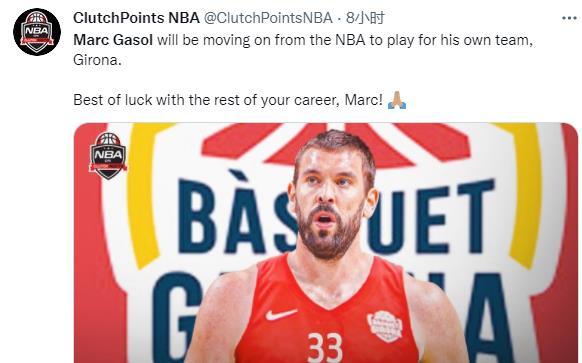Screen dimensions: 582x363
Task: Click the folded hands emoji
Action: [397, 100]
